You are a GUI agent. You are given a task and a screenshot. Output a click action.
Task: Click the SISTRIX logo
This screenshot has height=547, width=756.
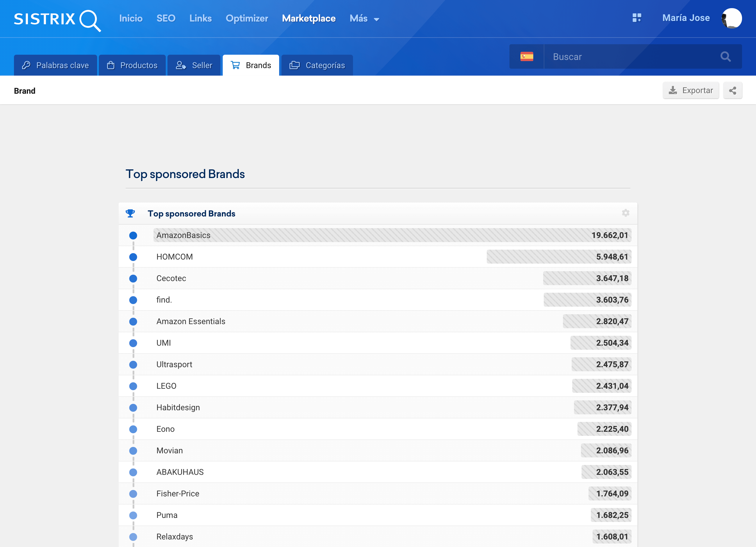[x=57, y=19]
